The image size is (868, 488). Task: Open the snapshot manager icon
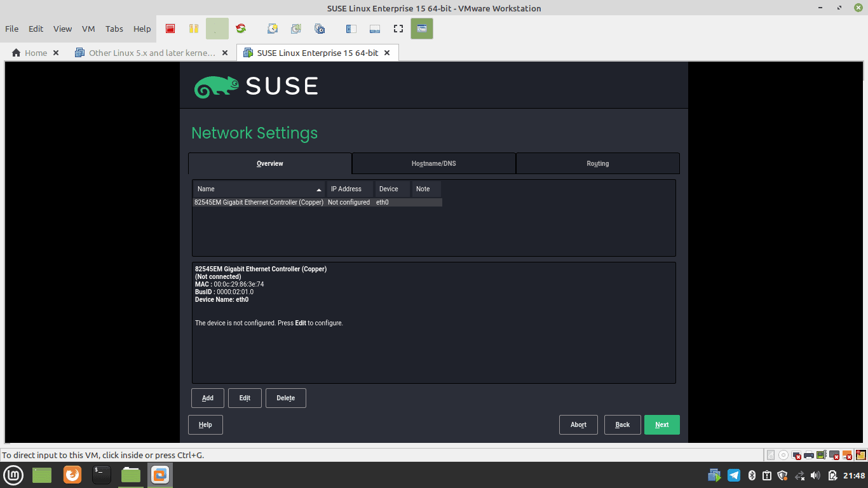click(x=320, y=29)
